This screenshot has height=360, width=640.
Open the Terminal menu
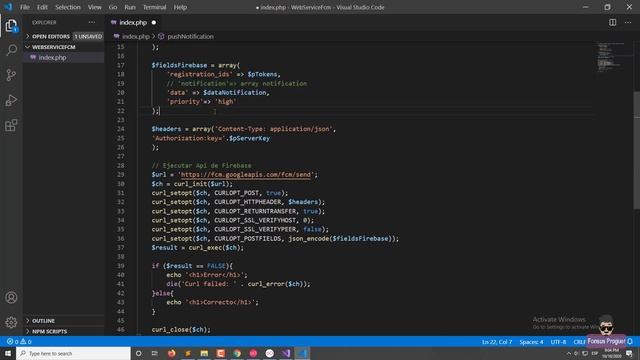pos(154,7)
